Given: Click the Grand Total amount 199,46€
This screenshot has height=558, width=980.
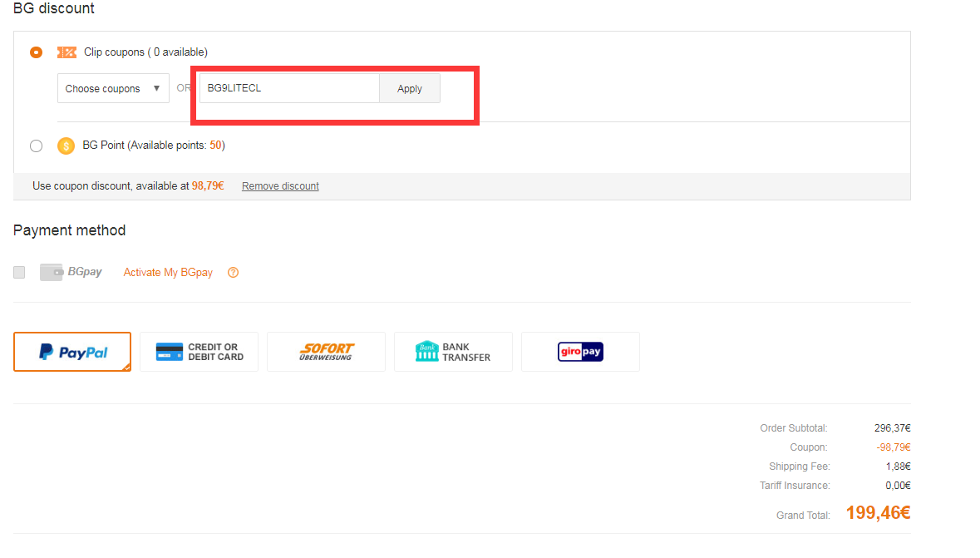Looking at the screenshot, I should pos(878,513).
